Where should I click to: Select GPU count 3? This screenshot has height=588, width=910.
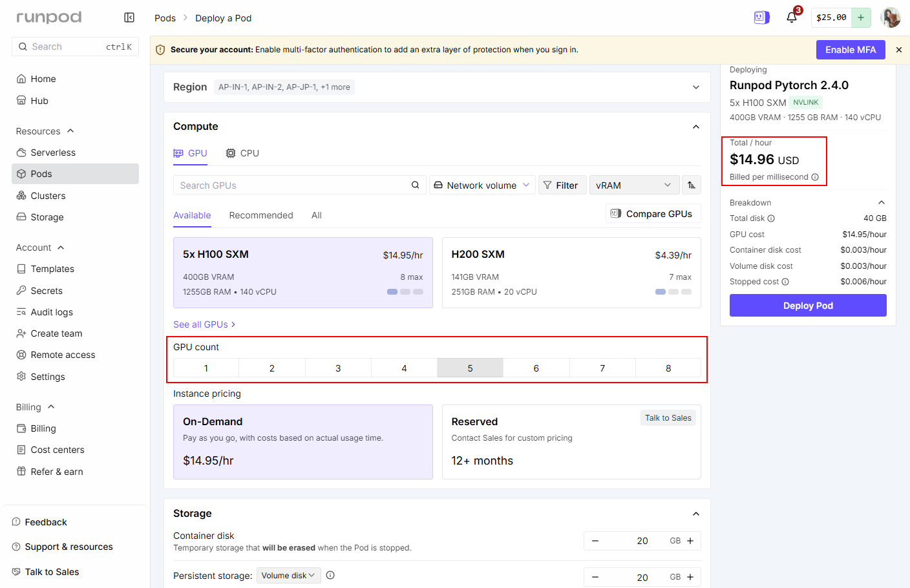click(338, 368)
